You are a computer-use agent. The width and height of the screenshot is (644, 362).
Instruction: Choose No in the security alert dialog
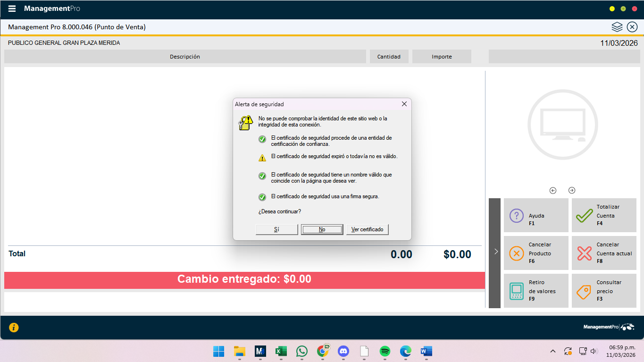click(x=322, y=229)
